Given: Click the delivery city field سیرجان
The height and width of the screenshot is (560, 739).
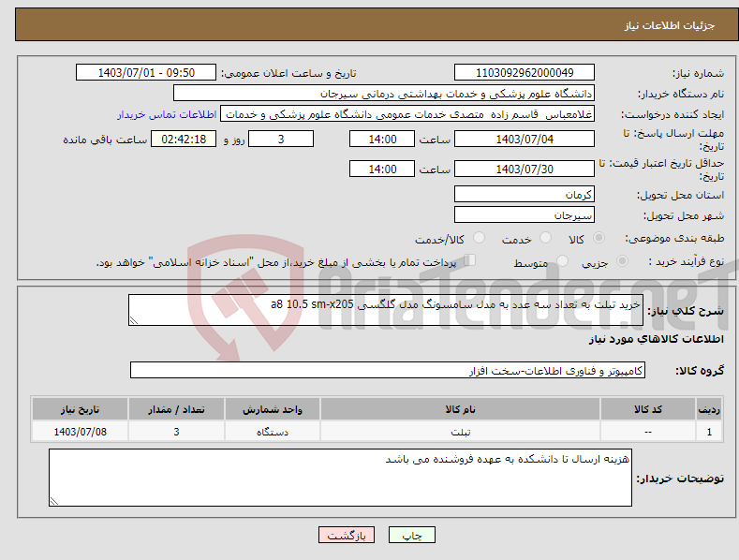Looking at the screenshot, I should point(525,215).
